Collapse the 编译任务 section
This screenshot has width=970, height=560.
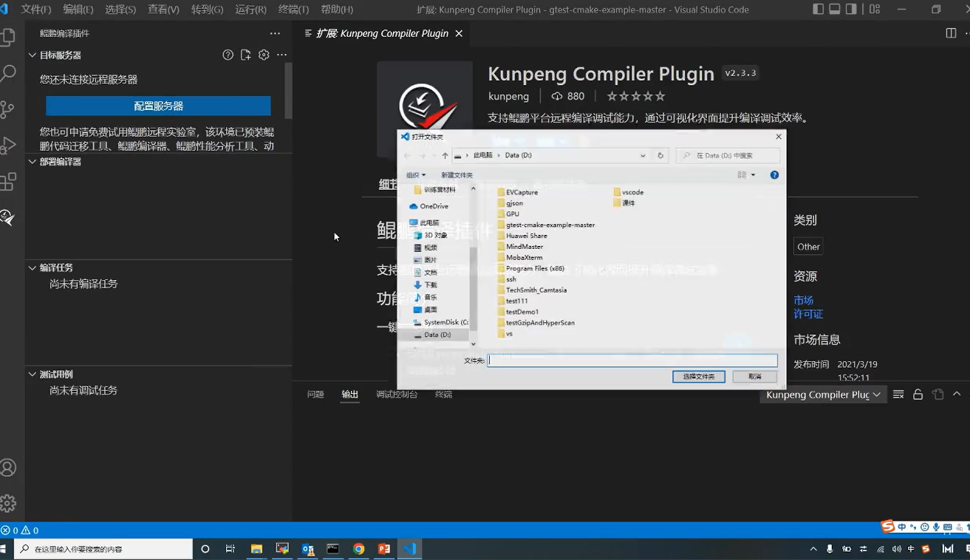click(x=33, y=267)
